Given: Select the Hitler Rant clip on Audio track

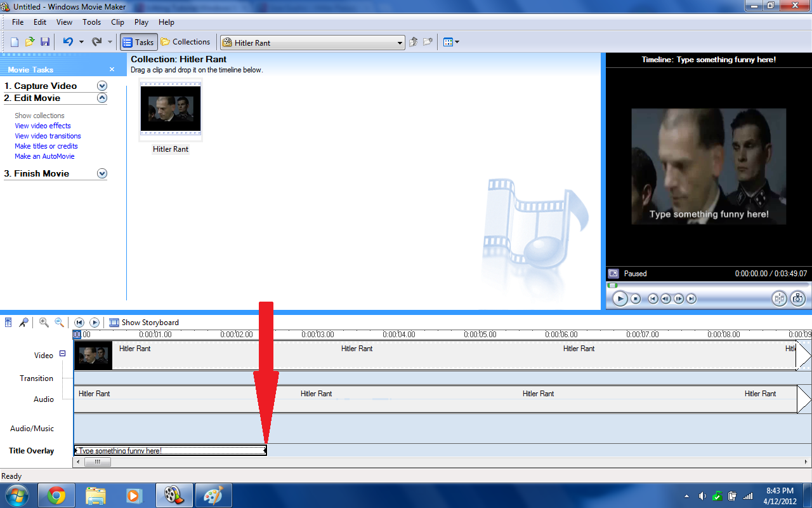Looking at the screenshot, I should click(435, 399).
